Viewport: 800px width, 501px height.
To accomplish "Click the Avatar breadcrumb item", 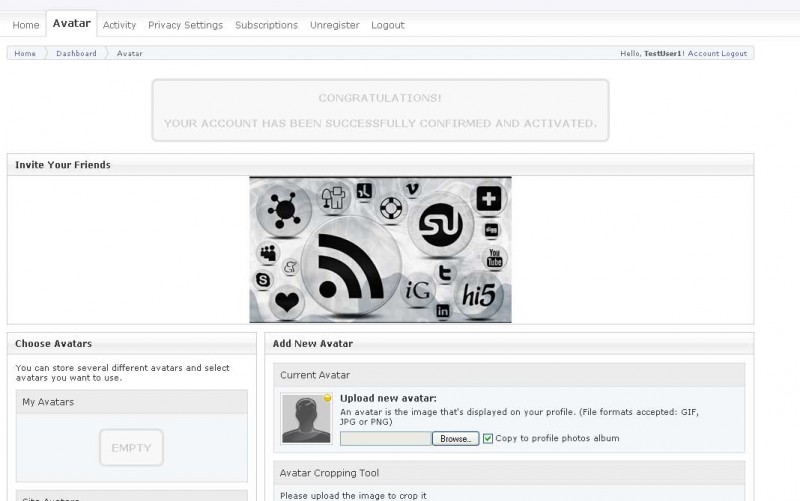I will pos(130,53).
